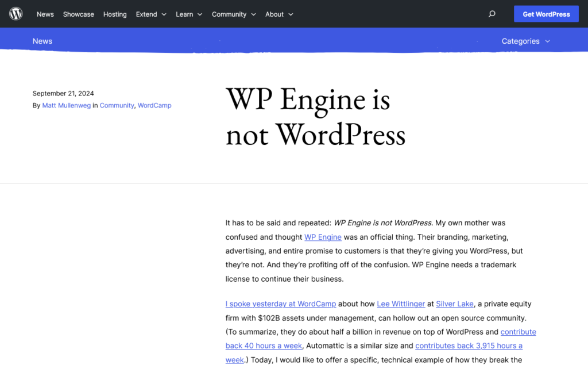
Task: Open the News heading in blue bar
Action: [42, 41]
